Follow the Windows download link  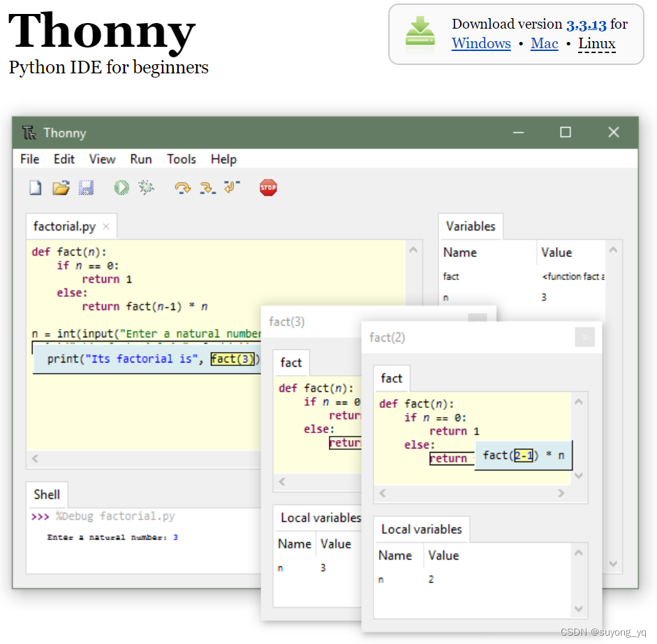click(481, 43)
